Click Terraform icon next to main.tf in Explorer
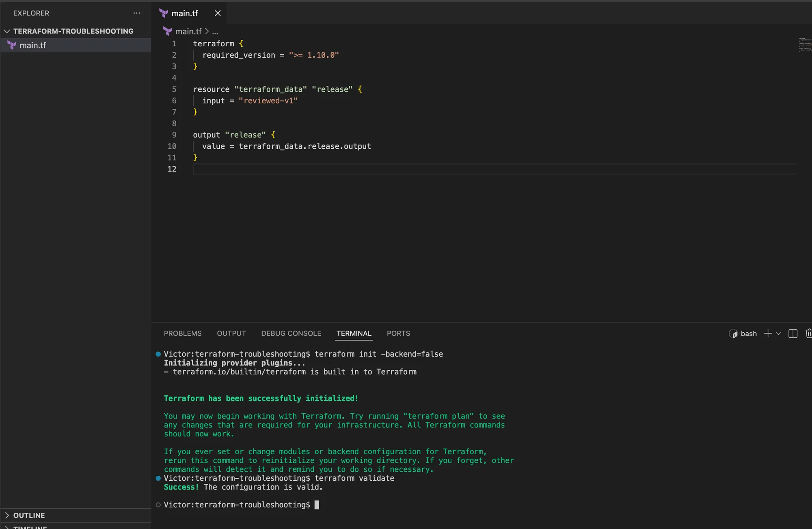 tap(12, 45)
